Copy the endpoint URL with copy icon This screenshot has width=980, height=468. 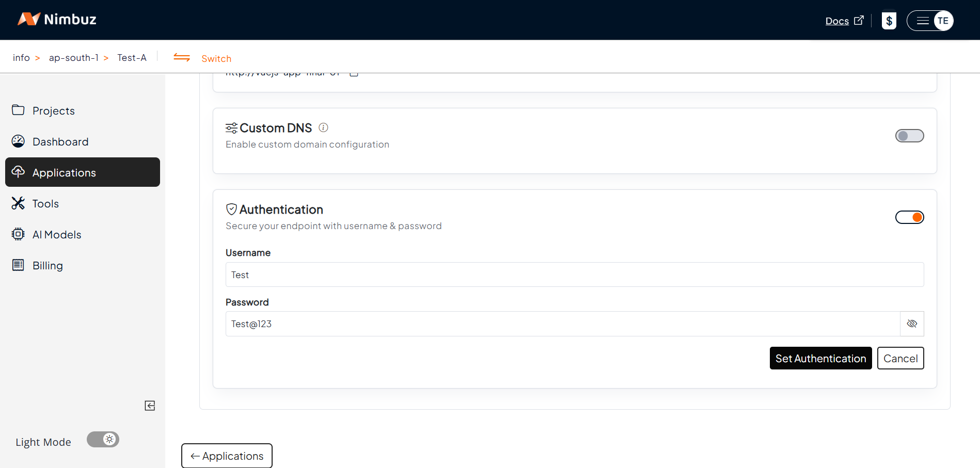click(354, 74)
